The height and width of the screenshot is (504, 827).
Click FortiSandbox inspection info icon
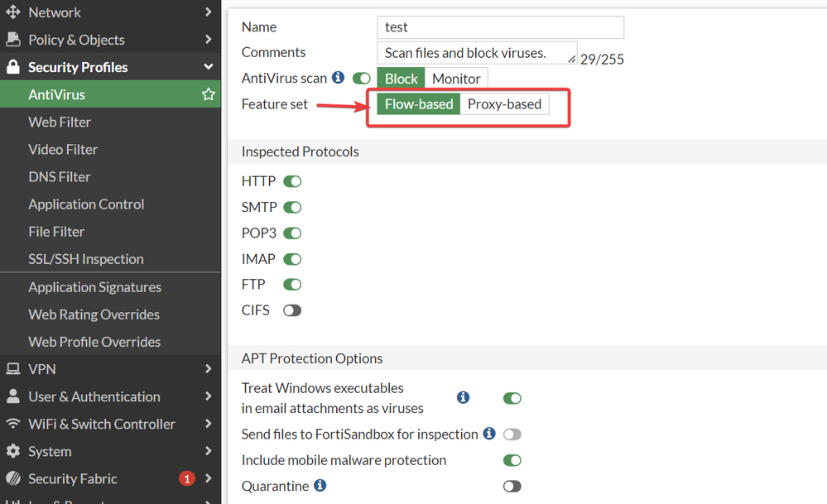pos(489,434)
